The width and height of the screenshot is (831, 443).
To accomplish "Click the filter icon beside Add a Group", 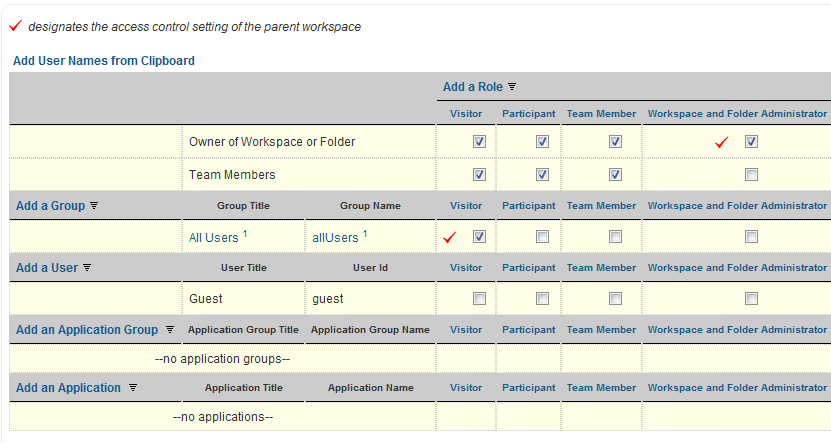I will click(94, 206).
